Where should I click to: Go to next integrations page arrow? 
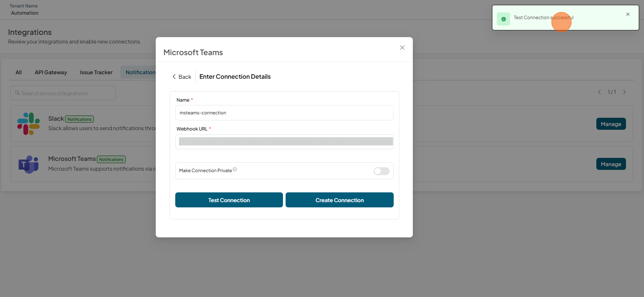coord(624,92)
